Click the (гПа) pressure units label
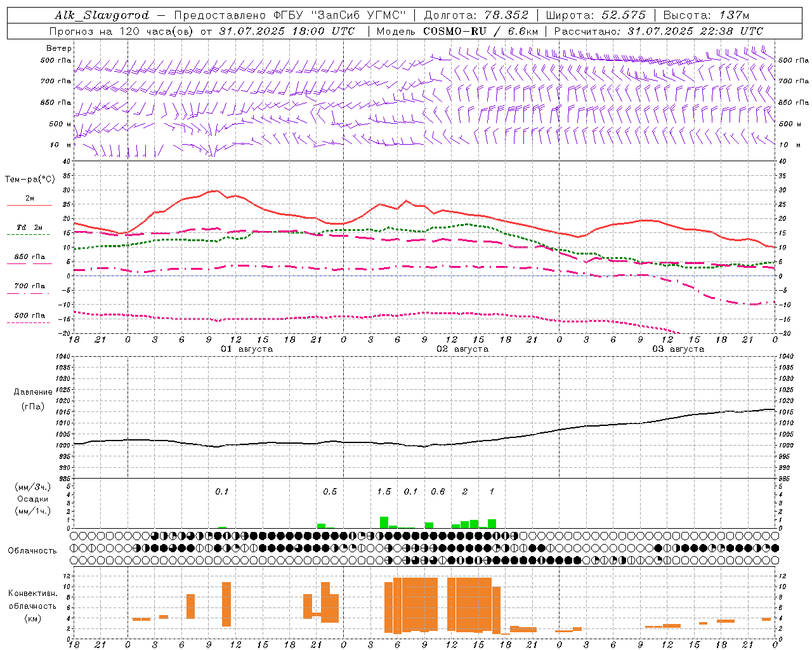This screenshot has width=812, height=650. click(x=33, y=406)
